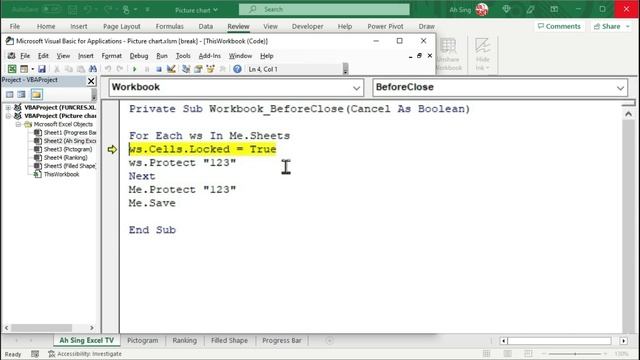Viewport: 640px width, 360px height.
Task: Click View Object icon in the Project pane
Action: click(21, 94)
